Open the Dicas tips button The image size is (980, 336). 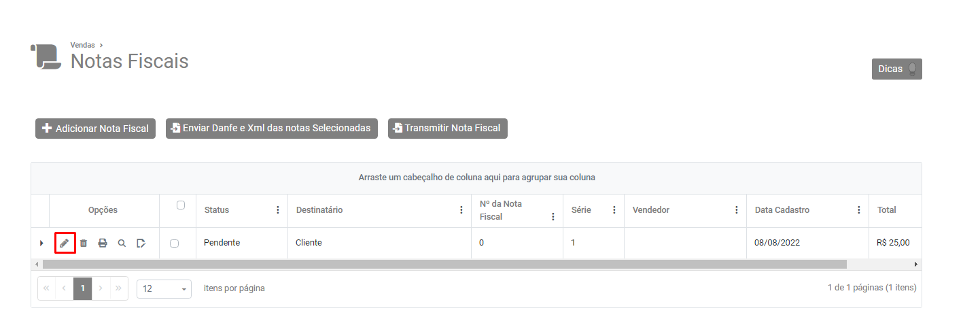pos(896,69)
